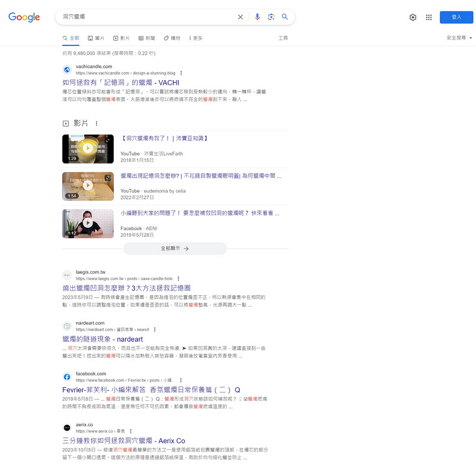
Task: Start voice search with microphone icon
Action: coord(257,17)
